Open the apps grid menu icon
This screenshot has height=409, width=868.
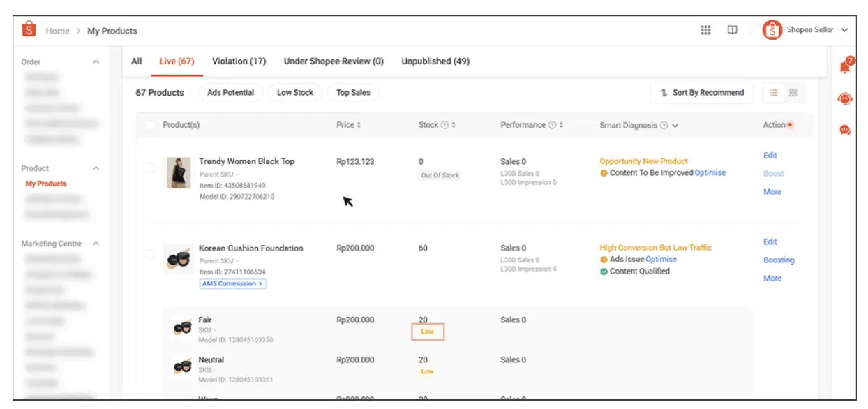705,30
